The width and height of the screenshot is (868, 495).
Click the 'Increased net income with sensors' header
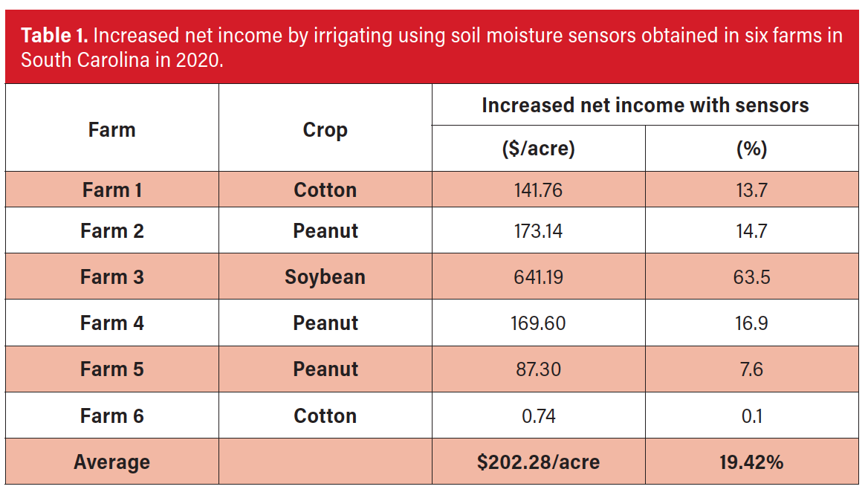point(645,106)
